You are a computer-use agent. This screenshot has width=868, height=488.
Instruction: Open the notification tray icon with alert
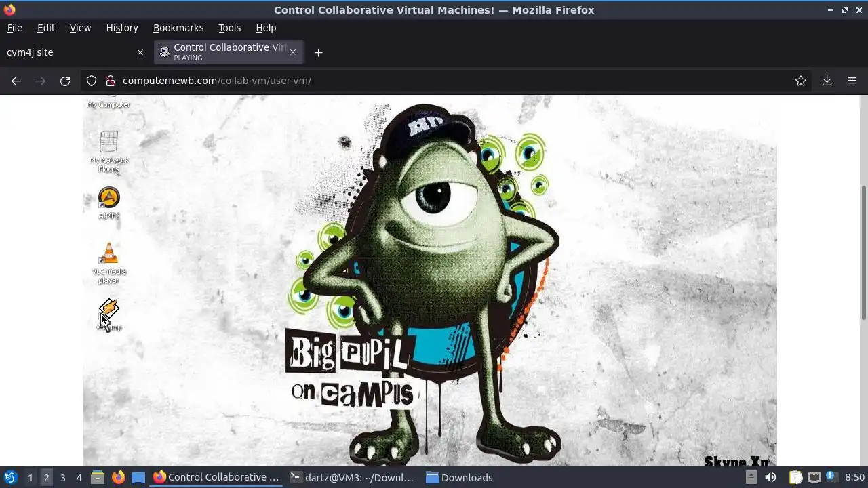832,477
